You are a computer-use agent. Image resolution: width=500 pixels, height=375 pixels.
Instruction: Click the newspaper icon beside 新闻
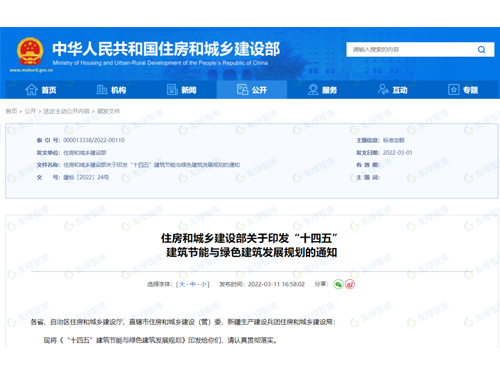point(172,90)
